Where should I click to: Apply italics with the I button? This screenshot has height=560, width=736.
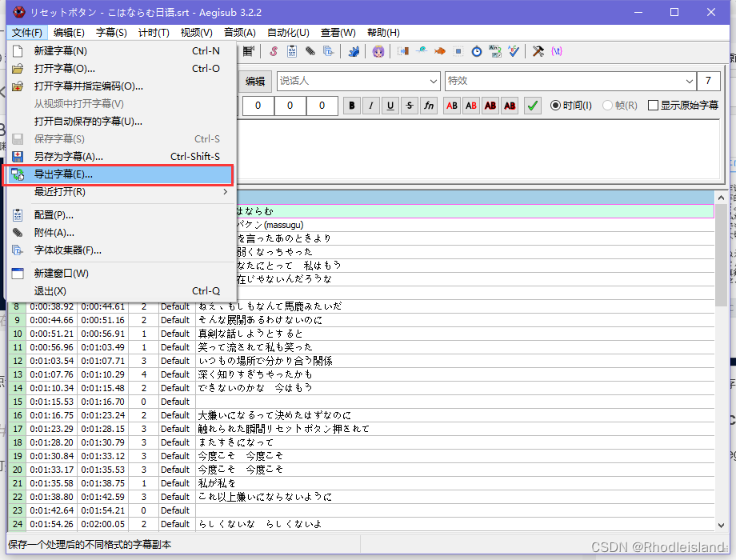pos(371,106)
